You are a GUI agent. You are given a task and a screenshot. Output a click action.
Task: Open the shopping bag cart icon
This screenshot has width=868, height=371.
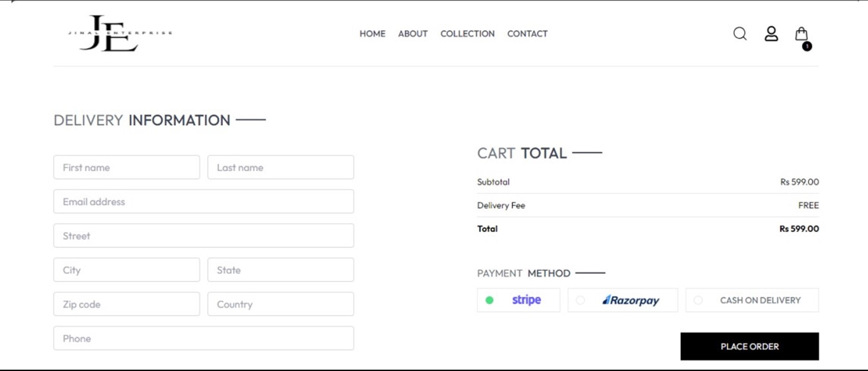coord(801,34)
